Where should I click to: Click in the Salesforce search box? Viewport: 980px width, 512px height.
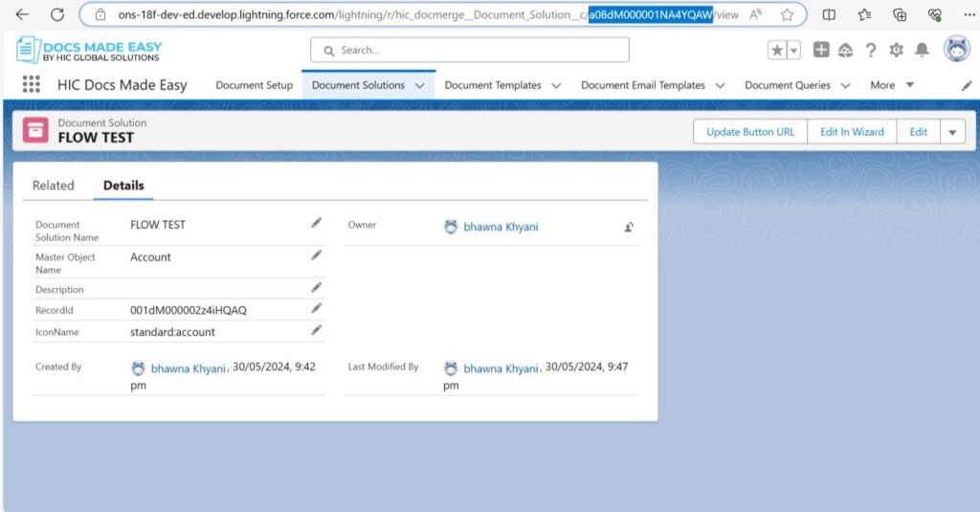tap(469, 50)
